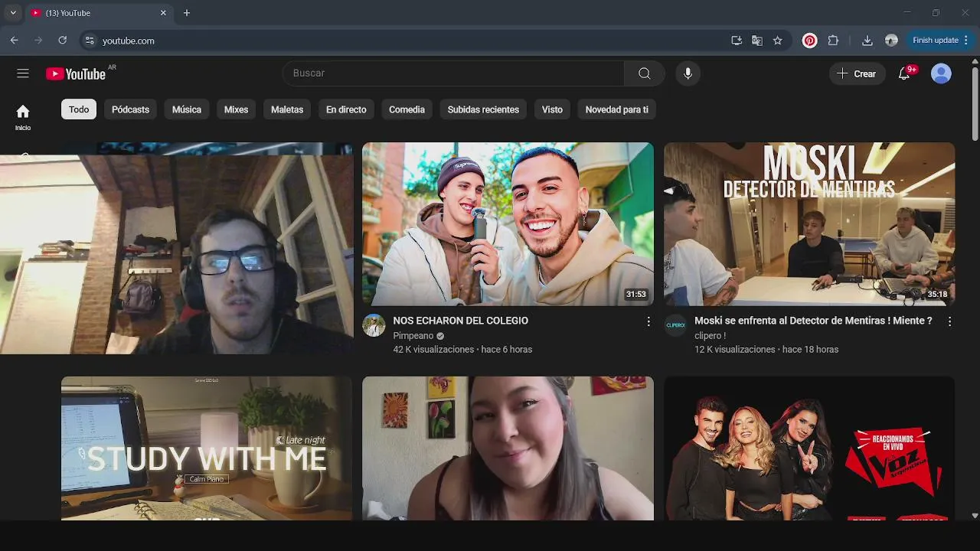Viewport: 980px width, 551px height.
Task: Select the Pódcasts filter chip
Action: pos(130,109)
